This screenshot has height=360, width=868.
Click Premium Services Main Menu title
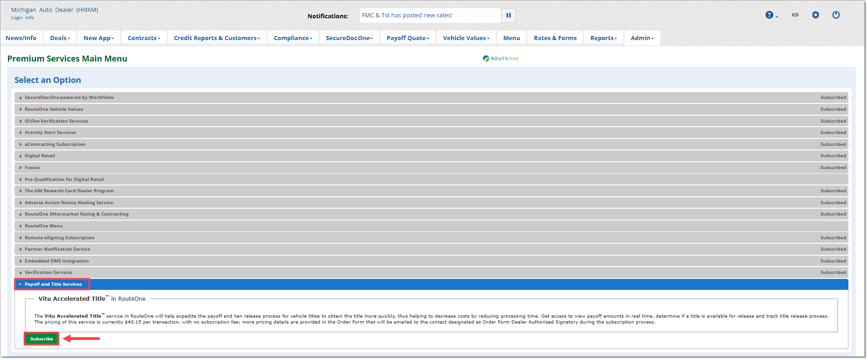(x=67, y=59)
